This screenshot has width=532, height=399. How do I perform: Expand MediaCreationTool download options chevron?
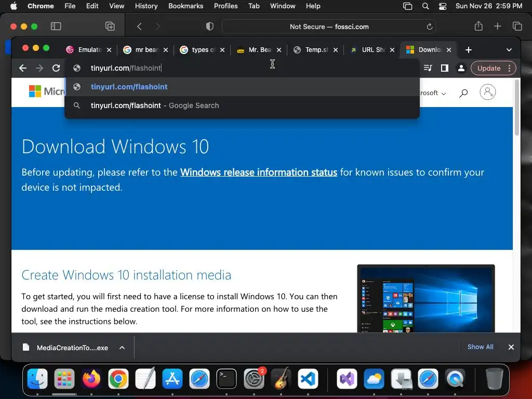(122, 348)
